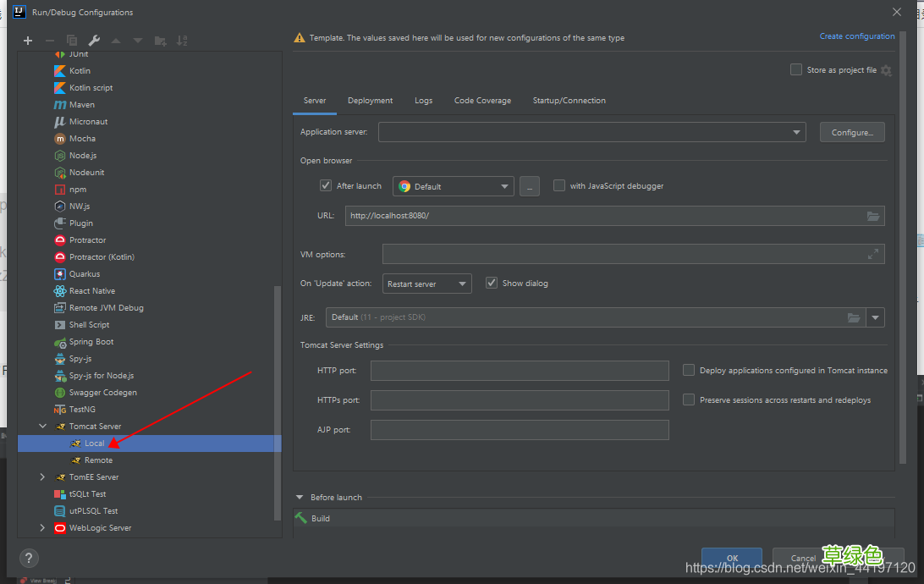Click the help question mark icon

point(28,559)
